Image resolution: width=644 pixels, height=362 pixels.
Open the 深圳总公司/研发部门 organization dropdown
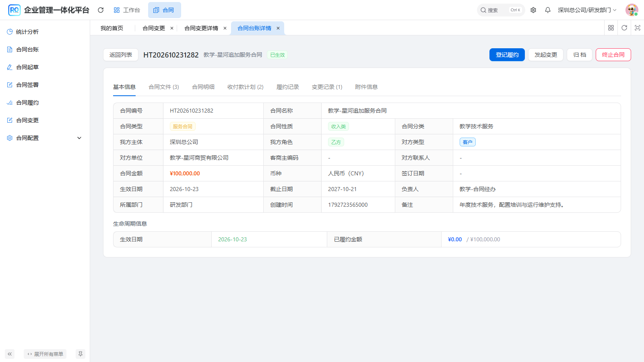click(587, 10)
